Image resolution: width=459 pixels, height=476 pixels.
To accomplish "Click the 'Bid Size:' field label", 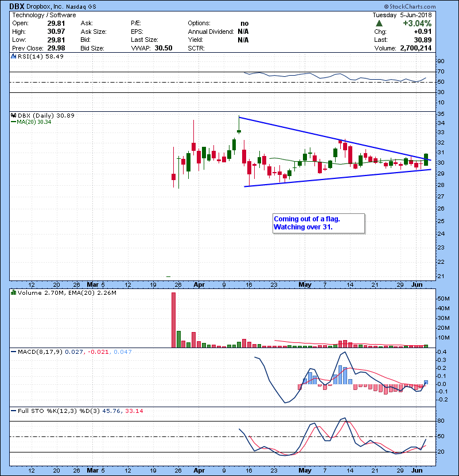I will [x=92, y=48].
